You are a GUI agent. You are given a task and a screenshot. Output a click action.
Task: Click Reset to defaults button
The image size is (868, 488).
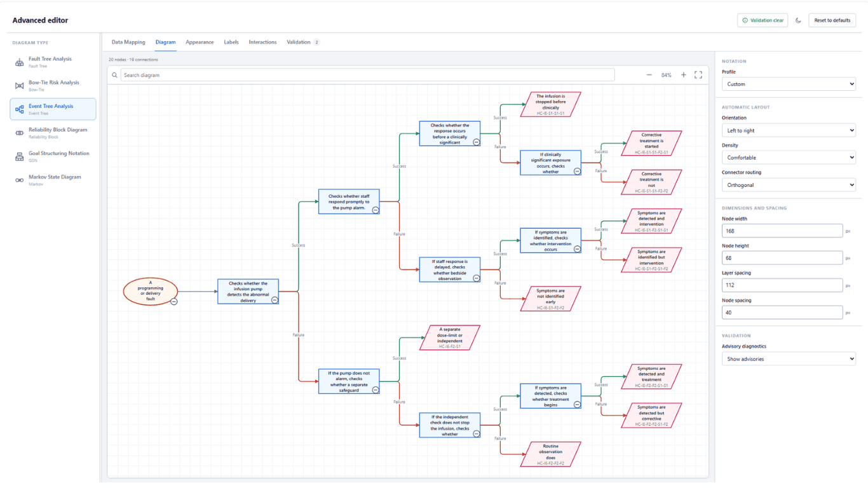(x=832, y=20)
